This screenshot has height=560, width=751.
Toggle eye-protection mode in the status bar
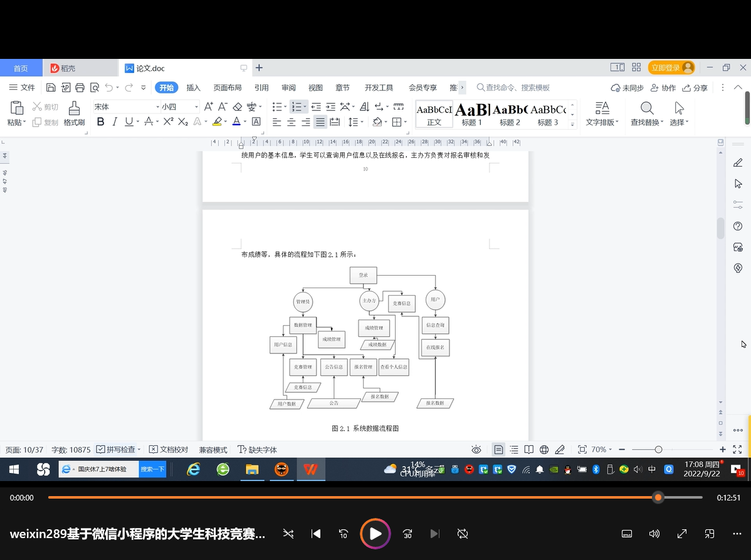(x=476, y=449)
